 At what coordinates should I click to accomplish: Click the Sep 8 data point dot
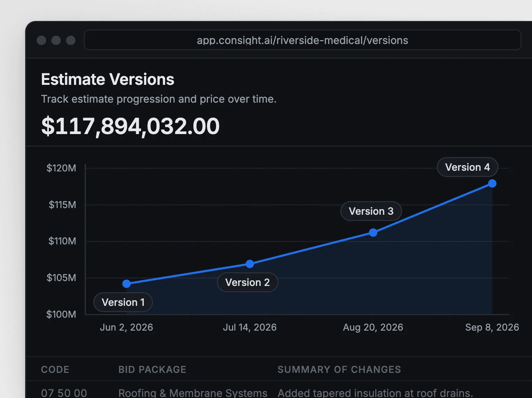(492, 183)
